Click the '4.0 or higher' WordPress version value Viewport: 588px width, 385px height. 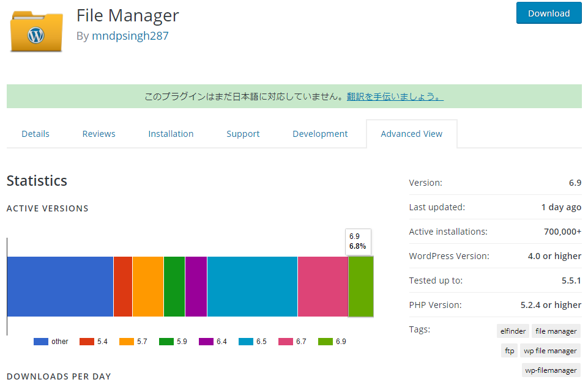click(x=554, y=256)
